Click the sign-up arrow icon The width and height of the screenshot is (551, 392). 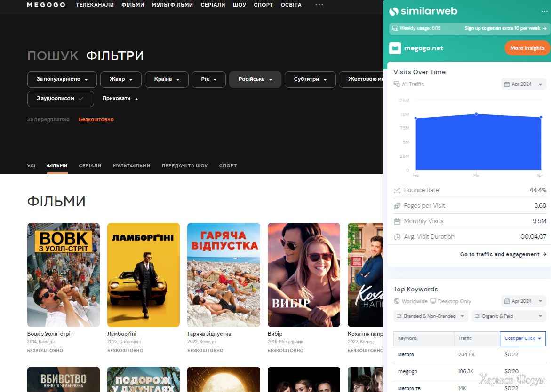545,28
